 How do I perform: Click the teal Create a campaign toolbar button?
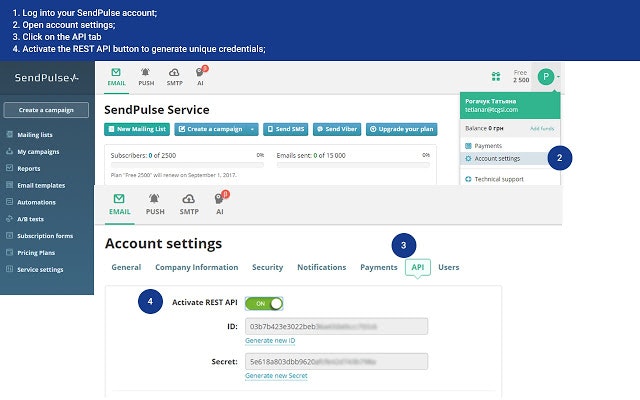(x=211, y=129)
